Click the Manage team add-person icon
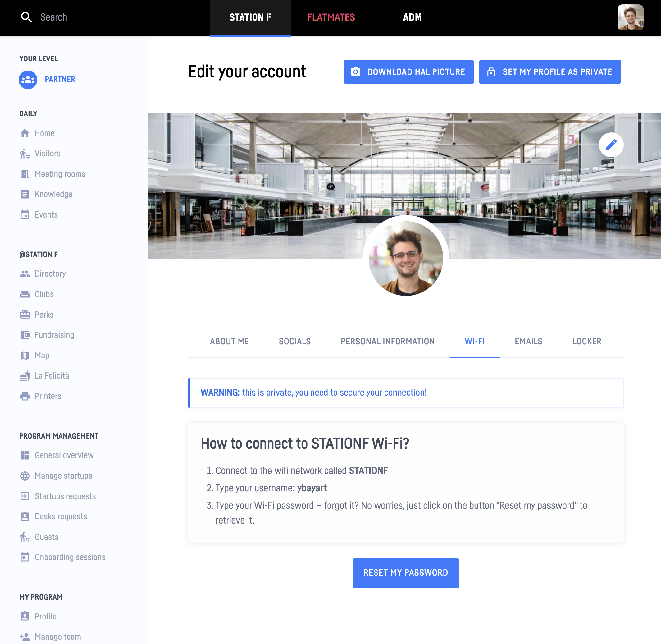The image size is (661, 644). [x=25, y=637]
